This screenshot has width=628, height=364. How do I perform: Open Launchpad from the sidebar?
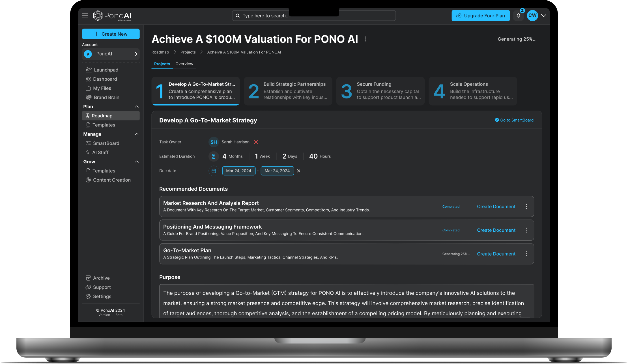click(106, 70)
